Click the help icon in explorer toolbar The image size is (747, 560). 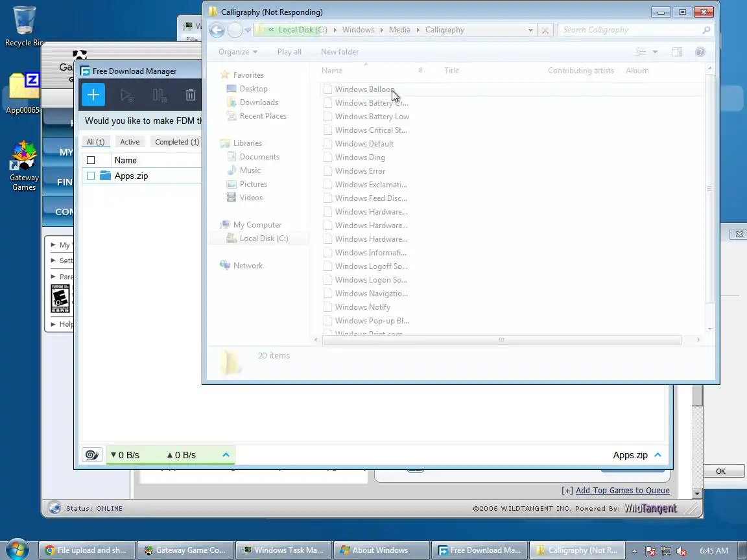tap(700, 52)
